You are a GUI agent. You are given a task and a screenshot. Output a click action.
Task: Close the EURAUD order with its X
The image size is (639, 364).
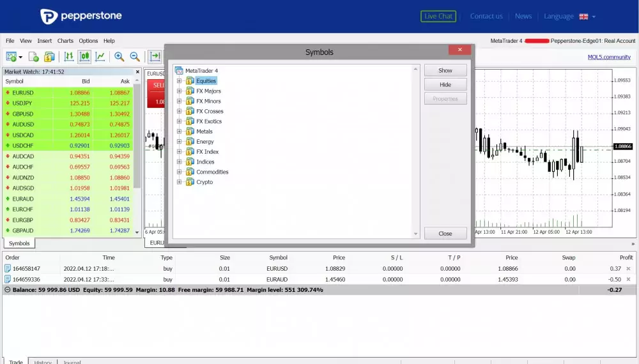pyautogui.click(x=628, y=279)
